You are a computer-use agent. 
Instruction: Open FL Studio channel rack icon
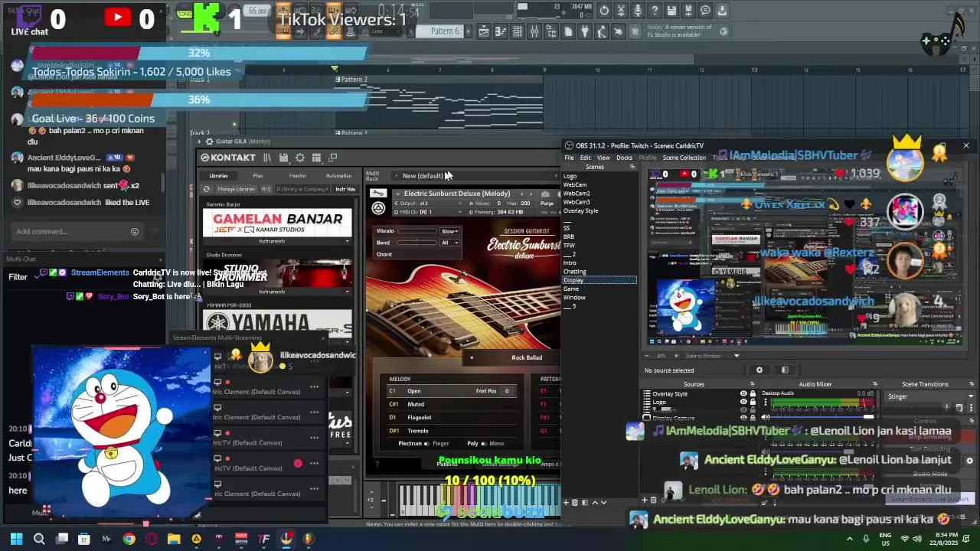pos(517,31)
